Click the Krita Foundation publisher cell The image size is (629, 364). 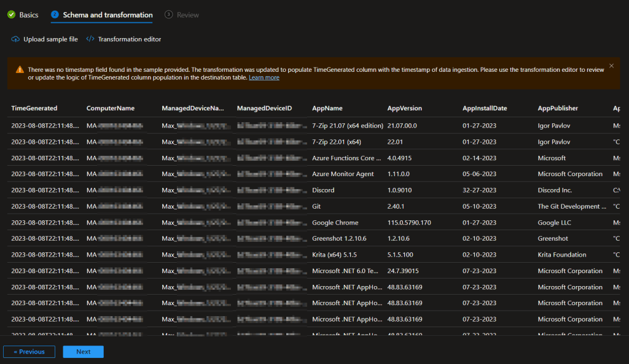[561, 255]
